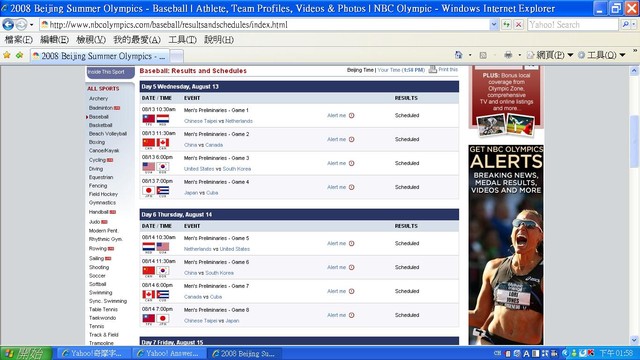Click the Yahoo! Search box
Screen dimensions: 640x360
[573, 25]
